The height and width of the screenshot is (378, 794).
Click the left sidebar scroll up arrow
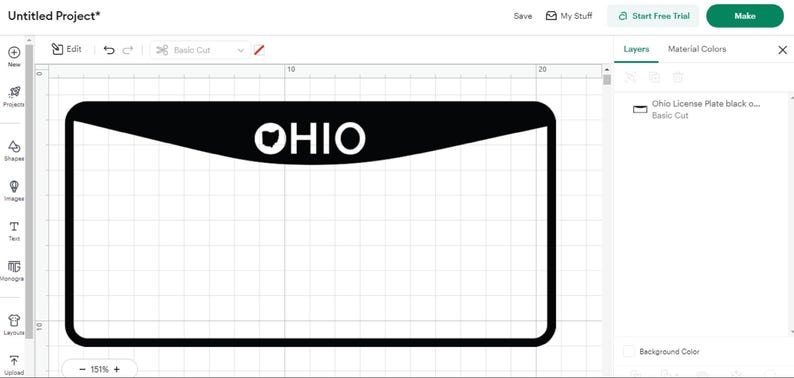pos(29,40)
